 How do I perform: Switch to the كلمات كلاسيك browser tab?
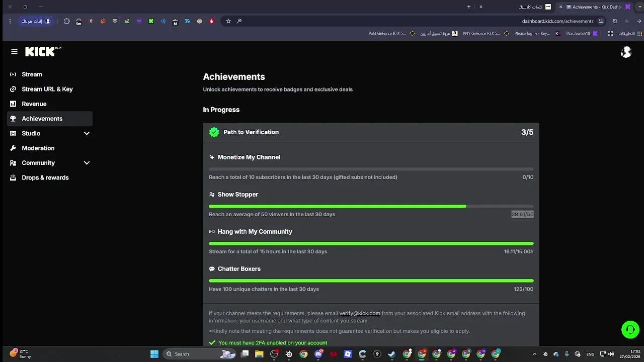click(516, 7)
